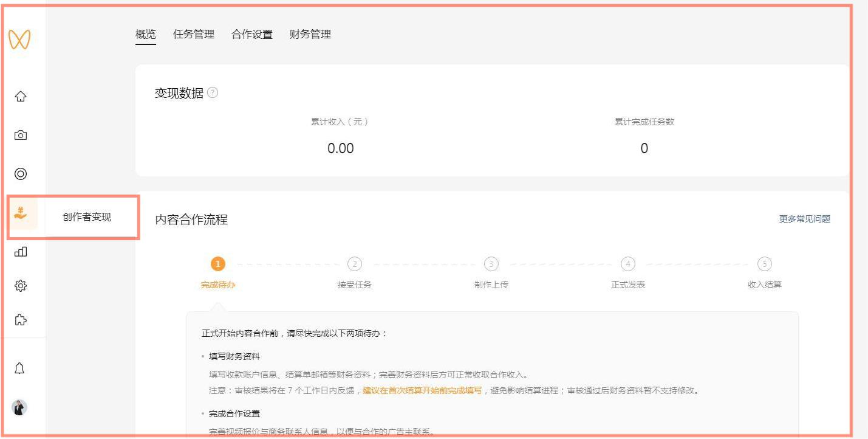Click step 2 接受任务 circle
Viewport: 868px width, 439px height.
354,264
